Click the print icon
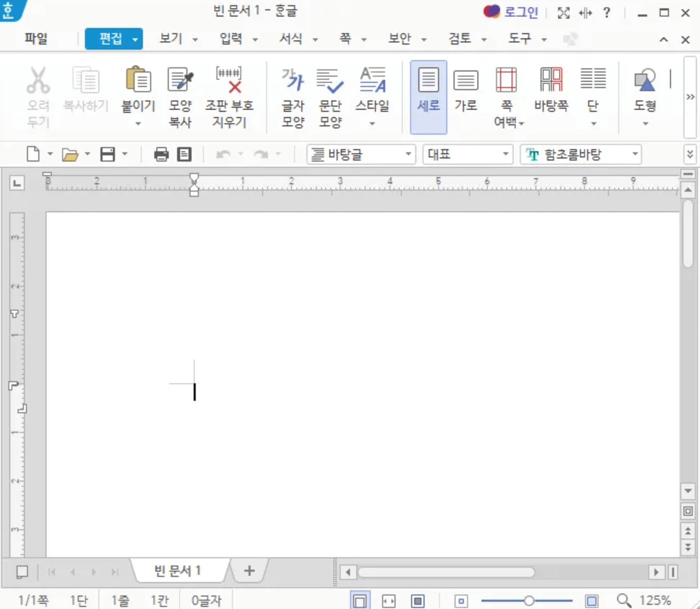The height and width of the screenshot is (609, 700). (162, 154)
